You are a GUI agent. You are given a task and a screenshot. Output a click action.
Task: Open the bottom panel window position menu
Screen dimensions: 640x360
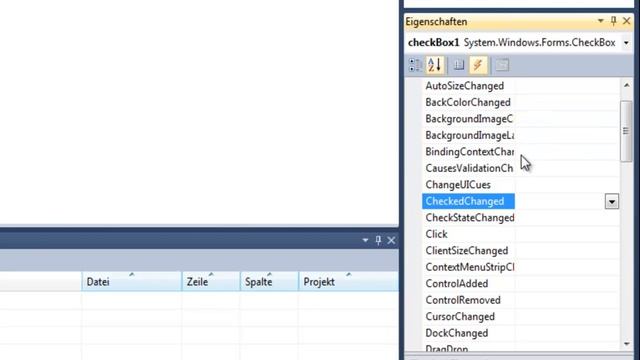tap(365, 240)
